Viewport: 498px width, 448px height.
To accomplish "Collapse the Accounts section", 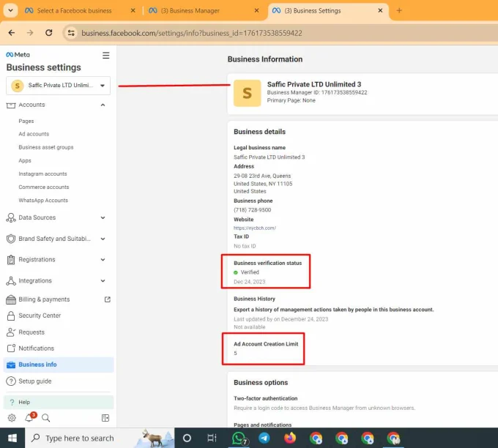I will (x=103, y=105).
